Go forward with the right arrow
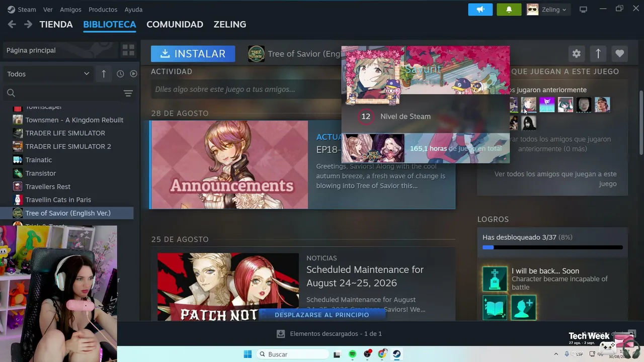The width and height of the screenshot is (644, 362). pos(28,24)
